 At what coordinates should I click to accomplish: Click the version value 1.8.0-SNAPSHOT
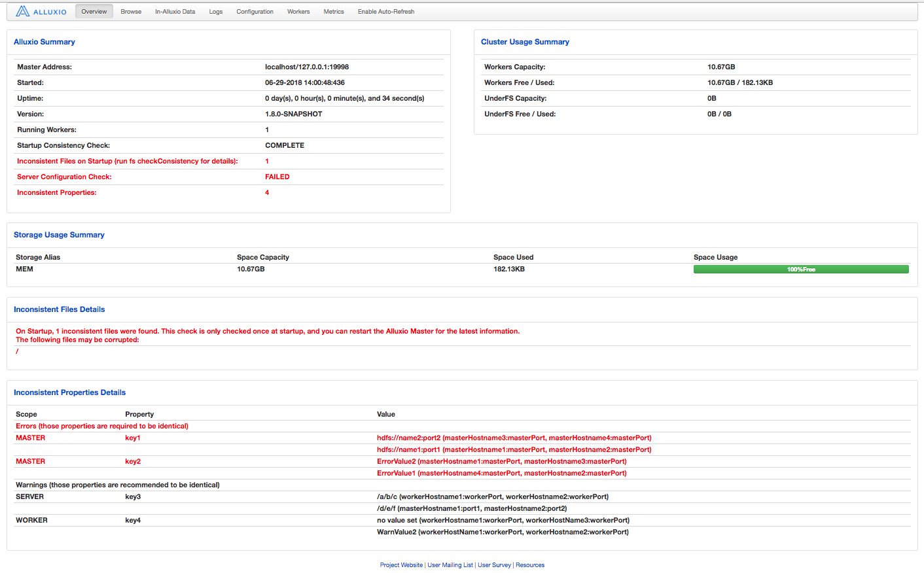pyautogui.click(x=294, y=114)
